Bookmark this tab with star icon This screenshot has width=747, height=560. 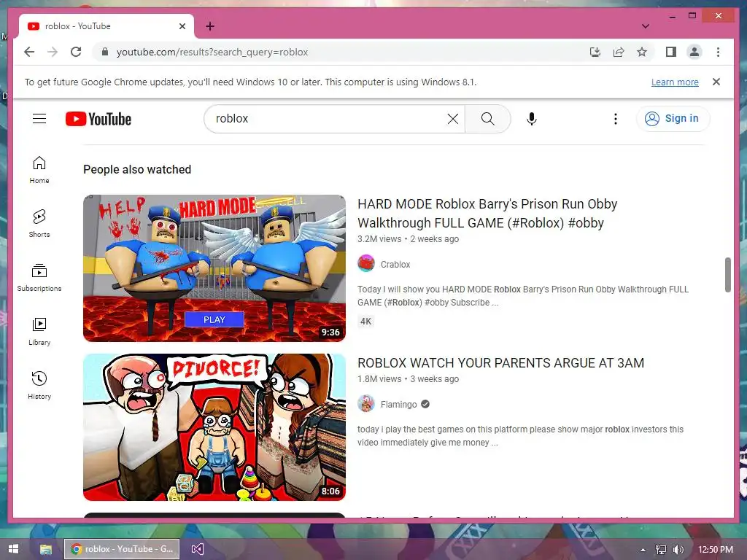pos(642,52)
